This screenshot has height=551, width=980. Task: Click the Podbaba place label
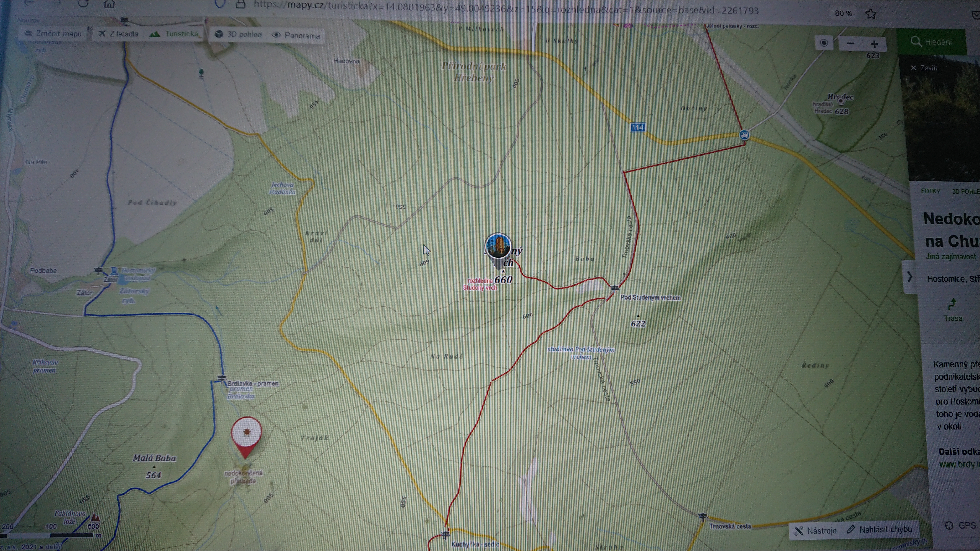(x=43, y=270)
